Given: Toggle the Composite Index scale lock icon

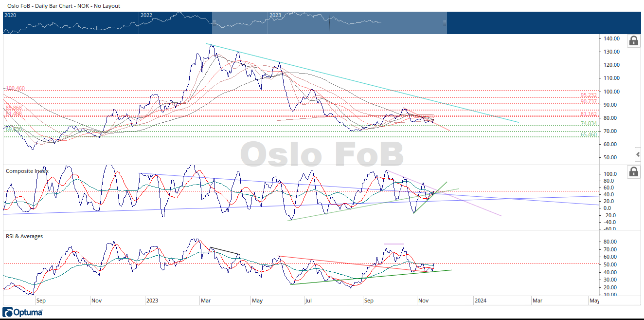Looking at the screenshot, I should point(634,171).
